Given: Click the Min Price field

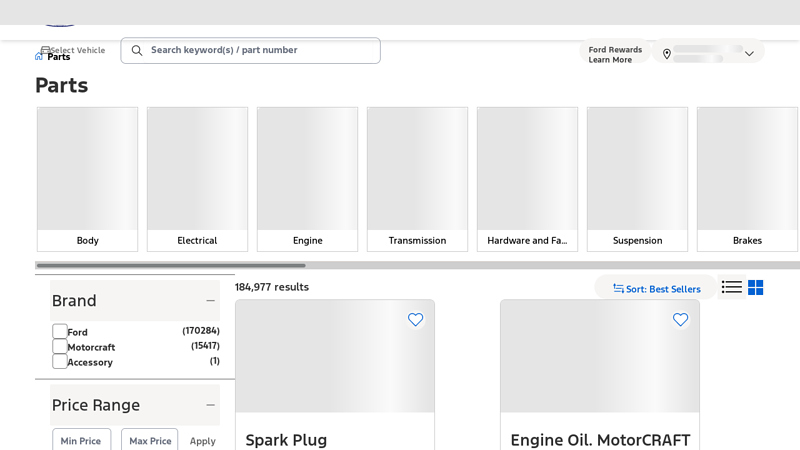Looking at the screenshot, I should click(82, 440).
